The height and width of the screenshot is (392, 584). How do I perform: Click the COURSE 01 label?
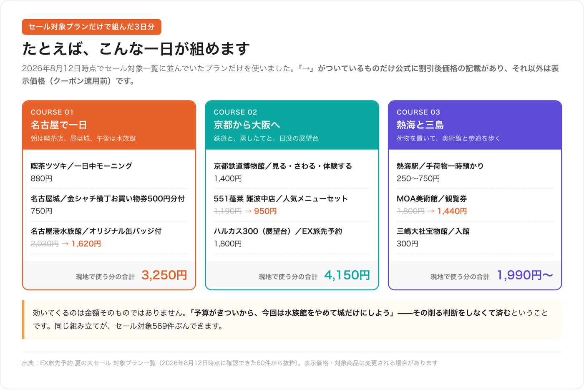52,112
